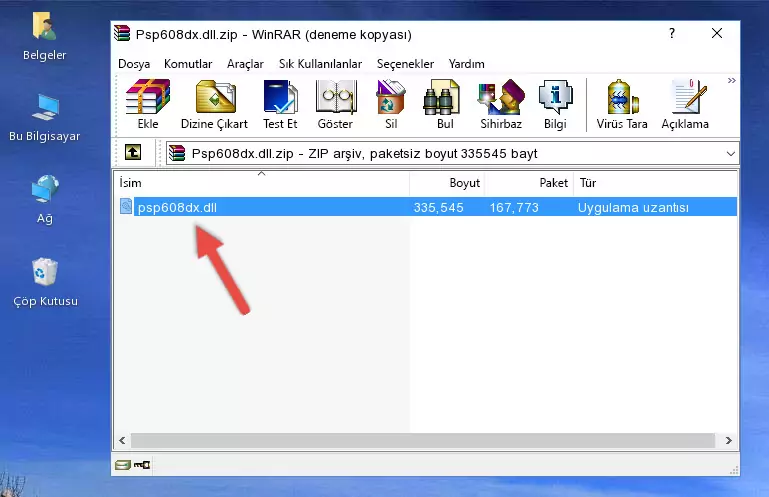Show archive Bilgi info icon
This screenshot has height=497, width=769.
555,105
